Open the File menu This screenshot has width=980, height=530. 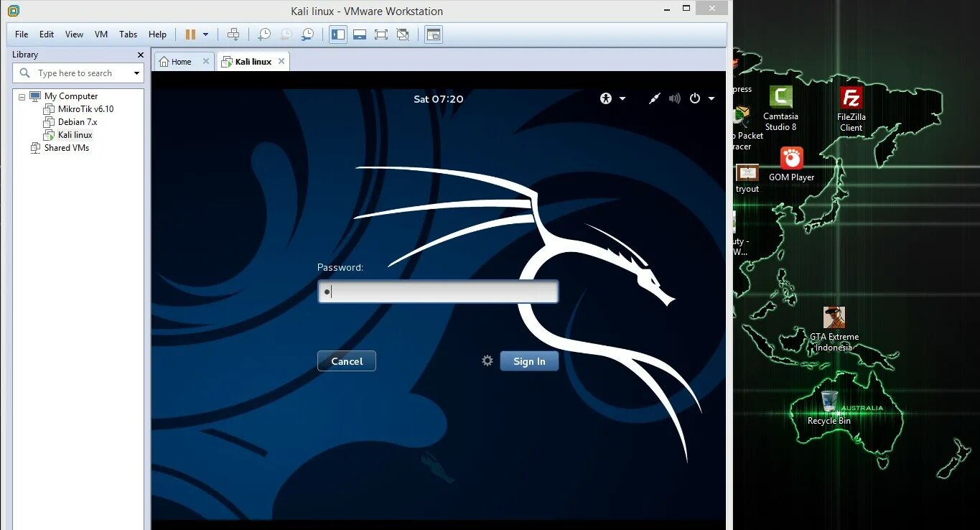[22, 34]
